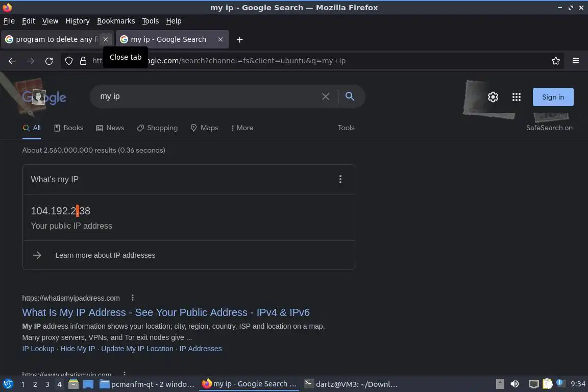Click in the Google search input field
This screenshot has height=392, width=588.
click(208, 96)
